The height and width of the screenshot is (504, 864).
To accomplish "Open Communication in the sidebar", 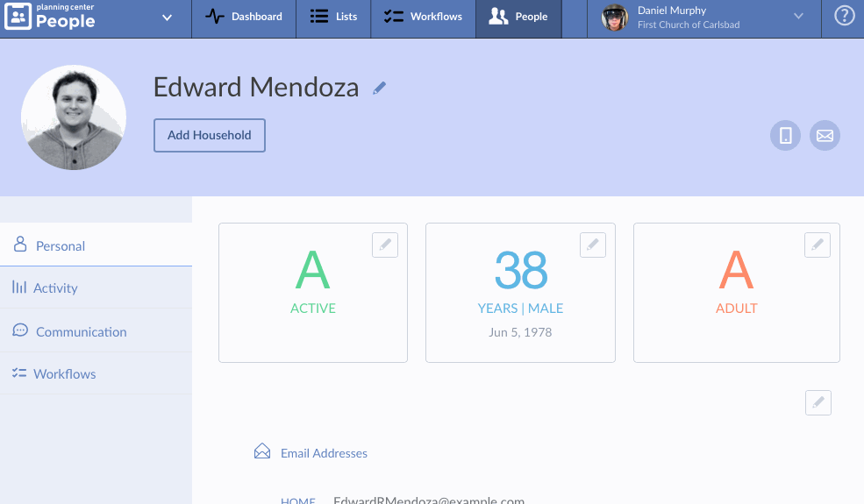I will [x=81, y=332].
